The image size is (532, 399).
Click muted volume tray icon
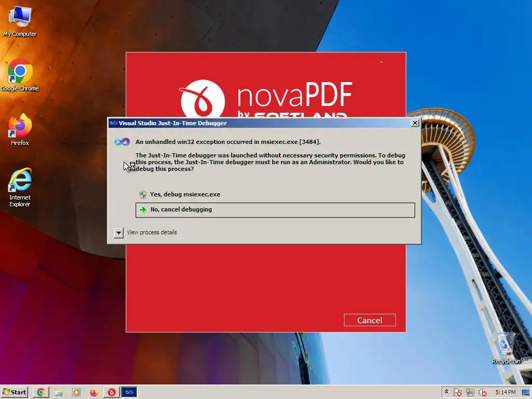(482, 393)
